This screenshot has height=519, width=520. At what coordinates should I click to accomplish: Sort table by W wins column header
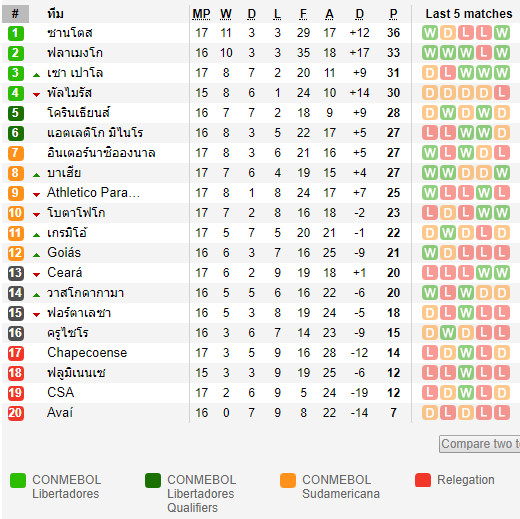tap(226, 14)
